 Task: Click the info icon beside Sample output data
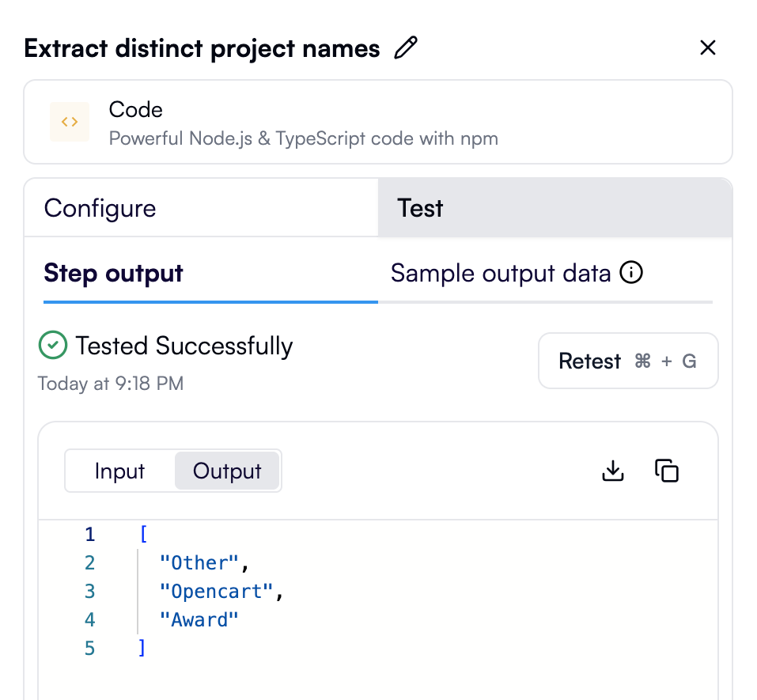point(631,274)
